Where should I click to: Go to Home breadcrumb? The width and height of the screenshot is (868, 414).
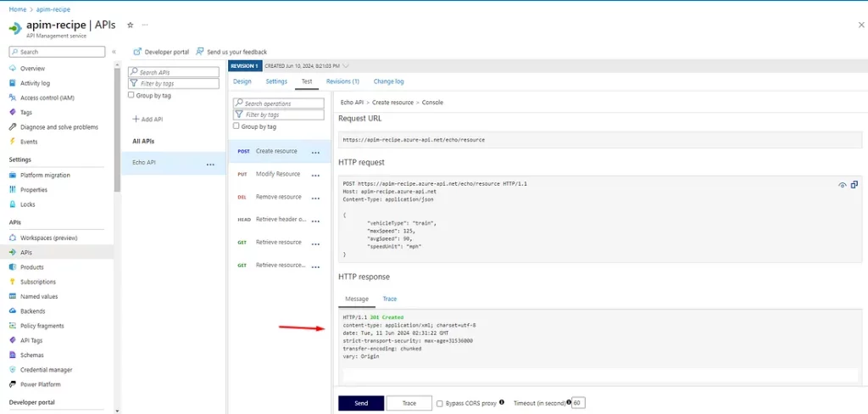pos(18,9)
